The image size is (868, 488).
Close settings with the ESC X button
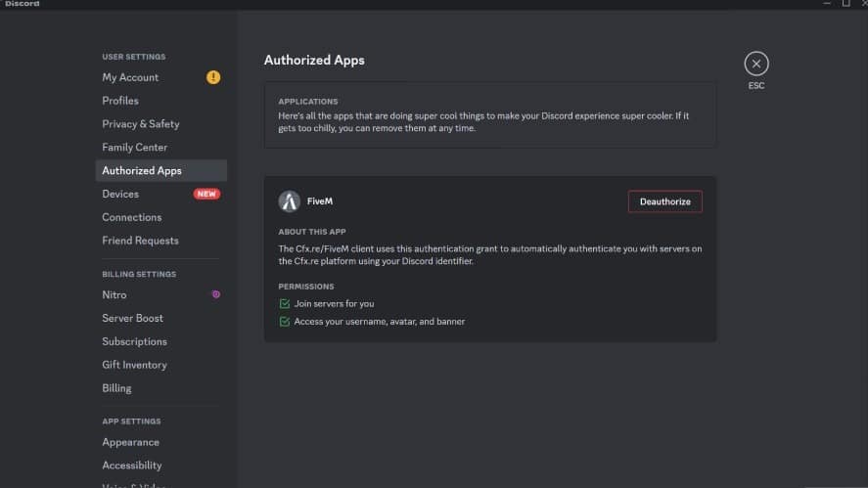[x=756, y=64]
